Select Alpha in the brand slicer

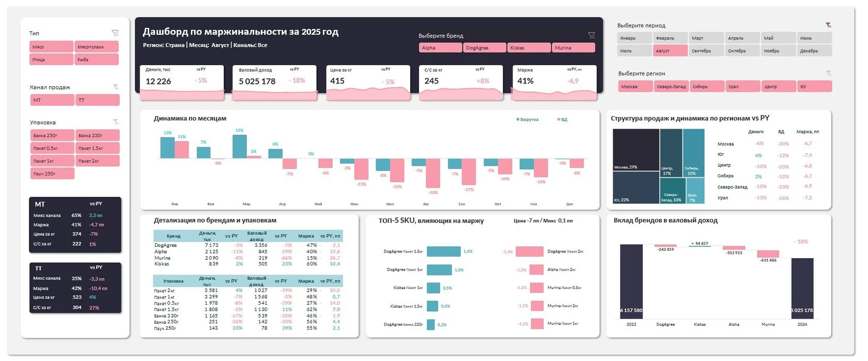(440, 48)
